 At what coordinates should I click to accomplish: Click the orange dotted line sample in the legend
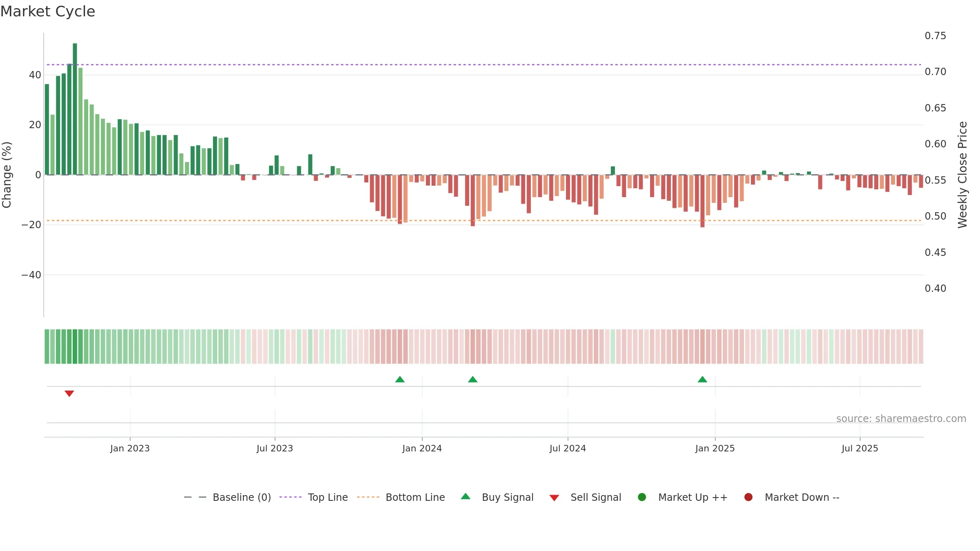click(368, 497)
